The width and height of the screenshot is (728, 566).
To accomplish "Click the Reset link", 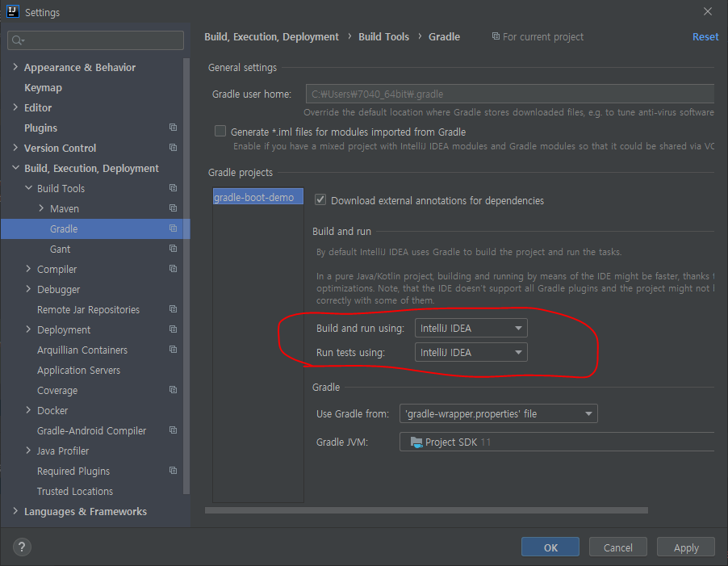I will [705, 36].
